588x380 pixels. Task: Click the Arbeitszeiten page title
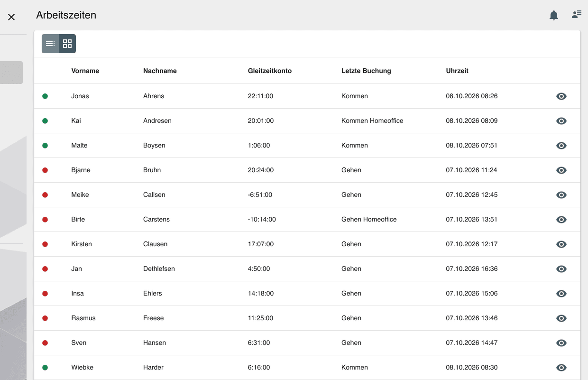coord(66,15)
